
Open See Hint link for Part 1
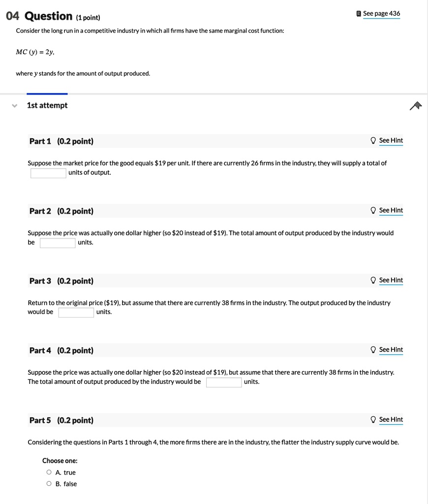391,141
